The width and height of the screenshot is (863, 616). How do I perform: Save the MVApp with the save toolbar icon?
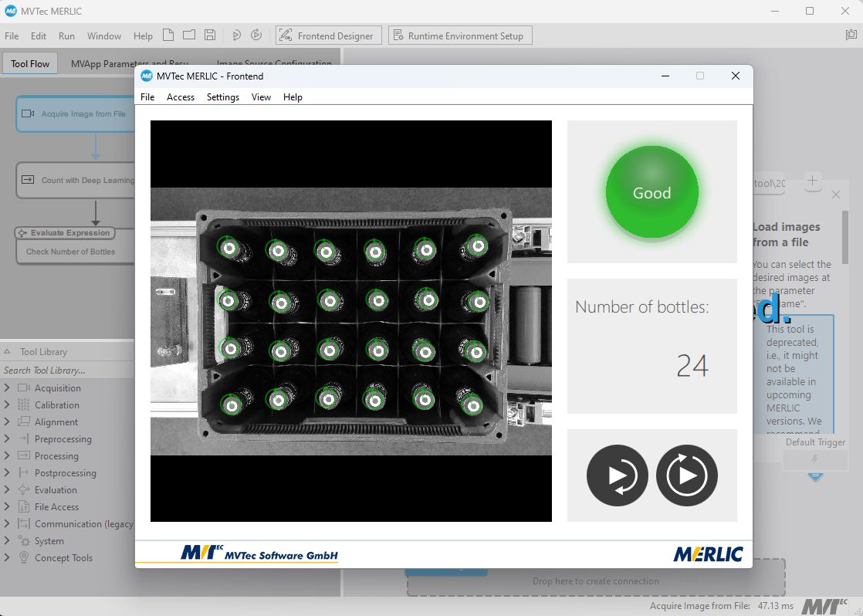tap(210, 35)
